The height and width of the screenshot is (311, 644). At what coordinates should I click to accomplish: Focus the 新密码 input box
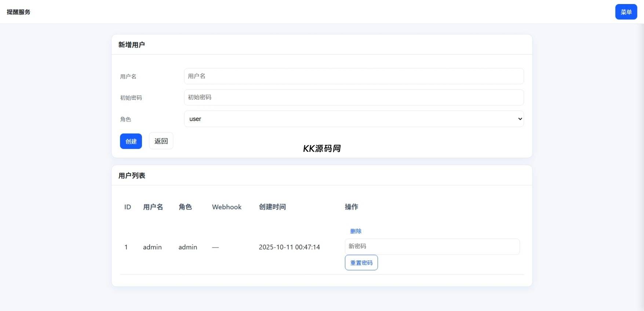[432, 246]
